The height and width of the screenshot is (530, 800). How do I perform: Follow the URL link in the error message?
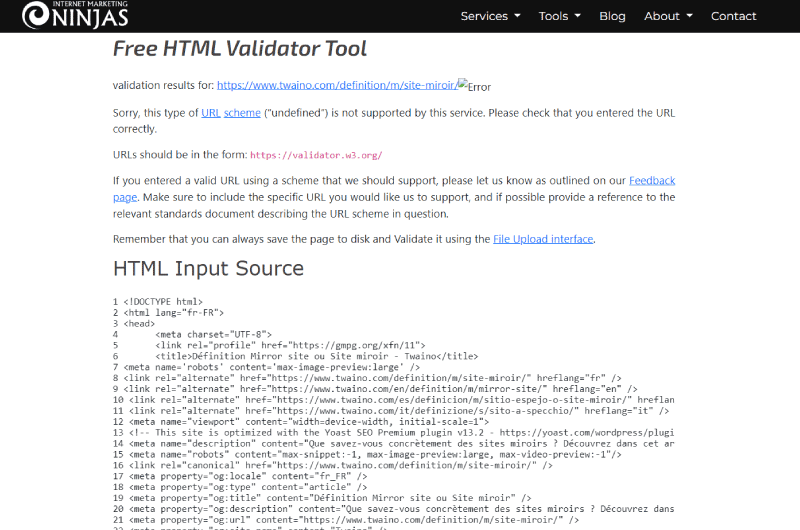[211, 113]
